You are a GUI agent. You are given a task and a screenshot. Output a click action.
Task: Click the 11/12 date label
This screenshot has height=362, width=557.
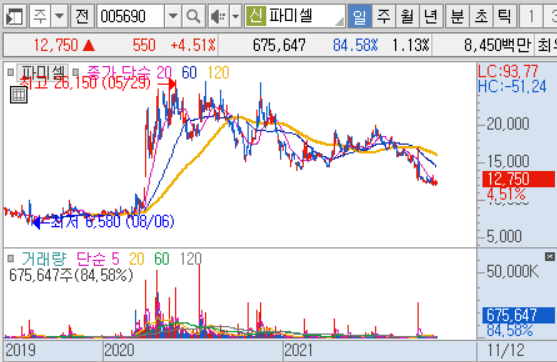click(506, 350)
